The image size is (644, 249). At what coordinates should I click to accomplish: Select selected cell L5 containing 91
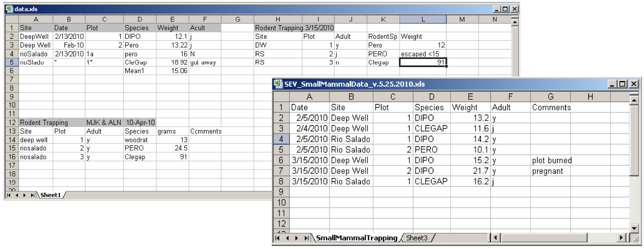423,63
